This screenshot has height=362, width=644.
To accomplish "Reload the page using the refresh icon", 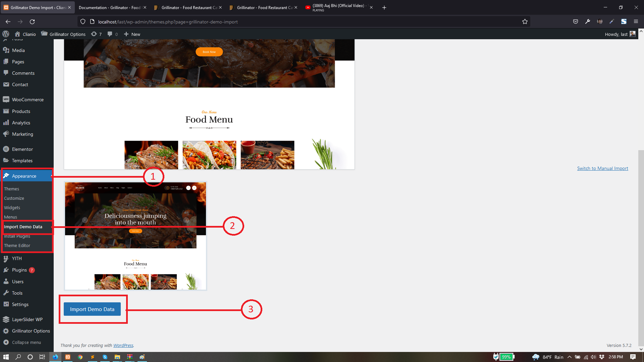I will click(x=32, y=22).
